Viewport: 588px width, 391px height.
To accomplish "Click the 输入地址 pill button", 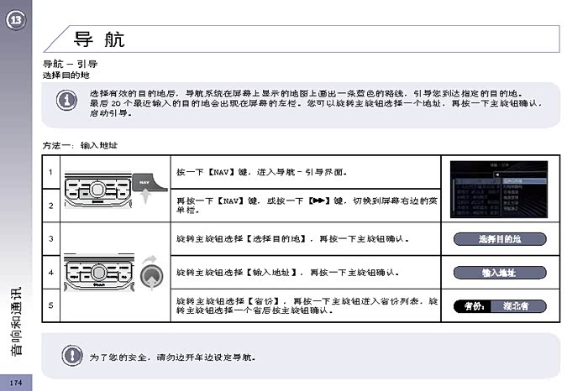I will 500,273.
